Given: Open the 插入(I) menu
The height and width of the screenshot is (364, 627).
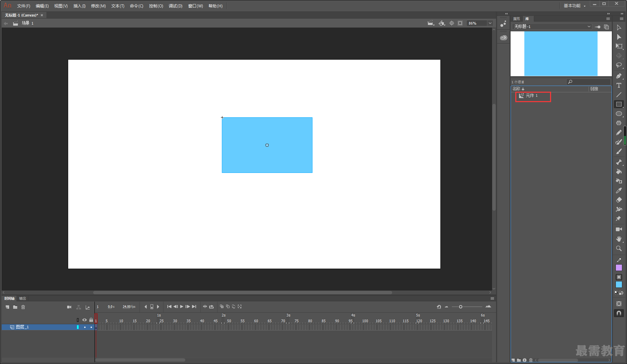Looking at the screenshot, I should click(x=80, y=6).
